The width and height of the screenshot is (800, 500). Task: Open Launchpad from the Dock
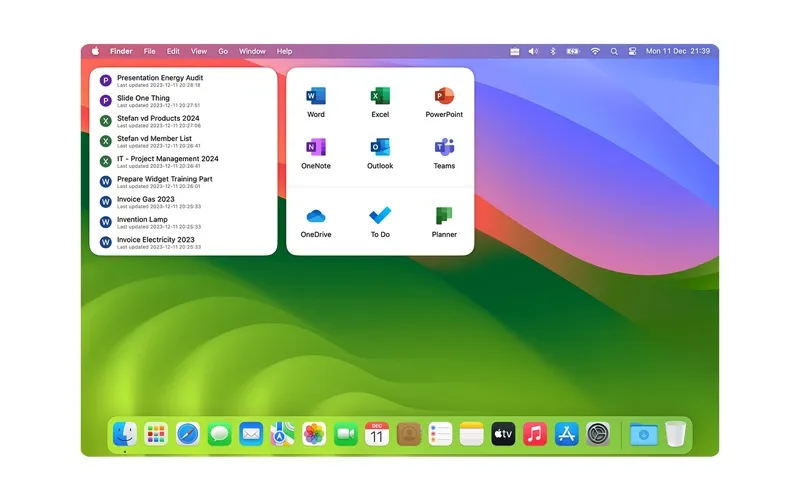[156, 434]
